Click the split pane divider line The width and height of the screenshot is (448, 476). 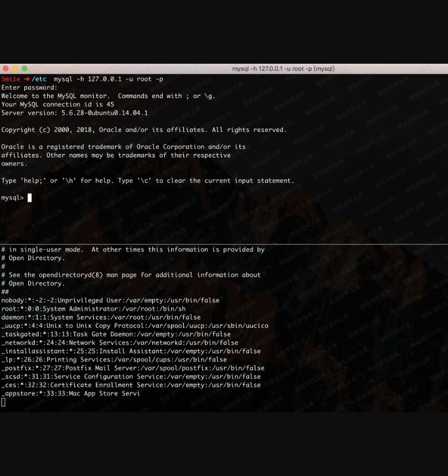[224, 244]
